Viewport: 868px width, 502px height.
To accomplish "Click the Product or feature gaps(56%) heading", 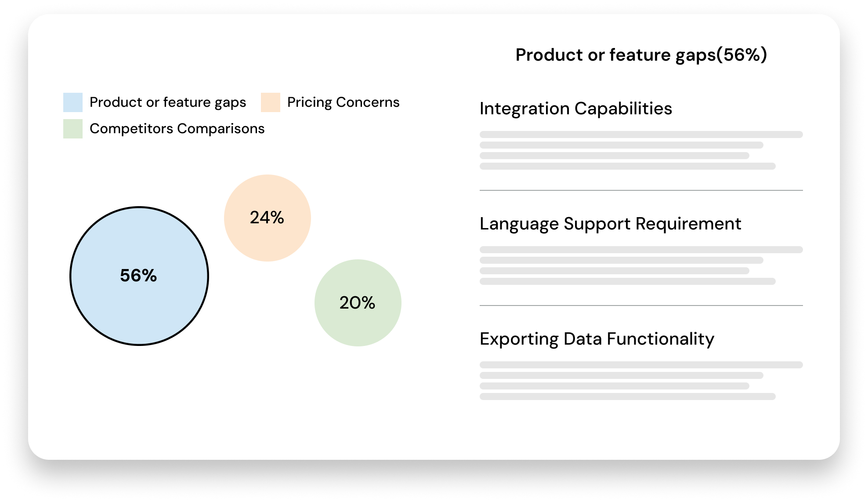I will click(x=641, y=55).
